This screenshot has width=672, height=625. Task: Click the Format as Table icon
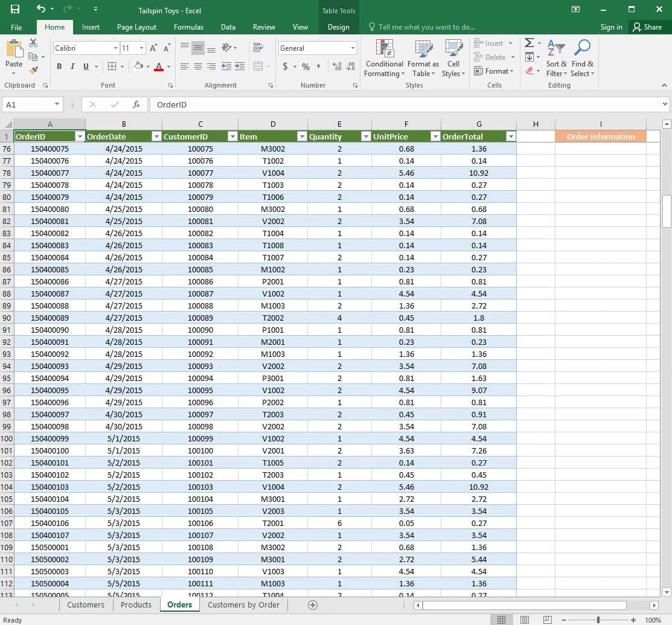pos(423,59)
